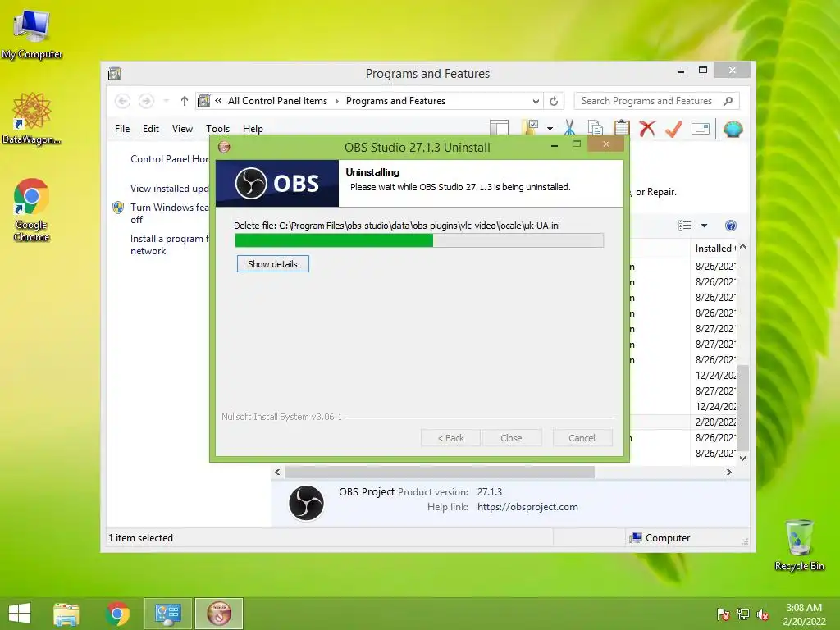Click the OBS logo banner in uninstaller
Image resolution: width=840 pixels, height=630 pixels.
coord(277,183)
